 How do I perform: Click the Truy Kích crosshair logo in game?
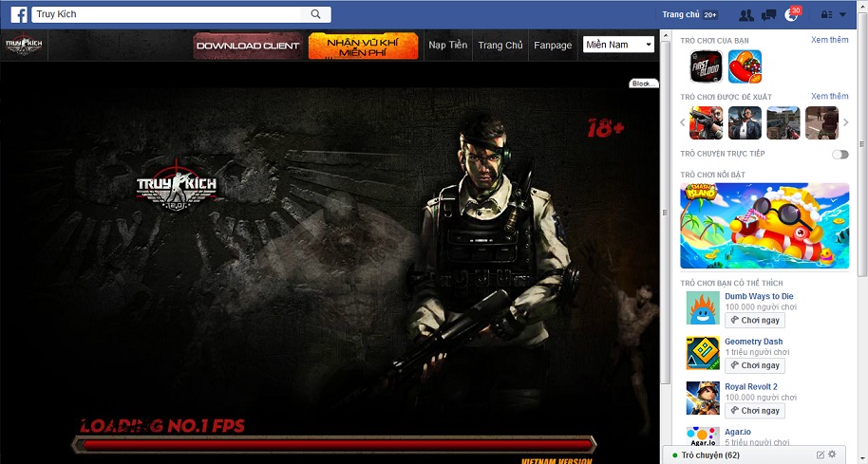177,186
